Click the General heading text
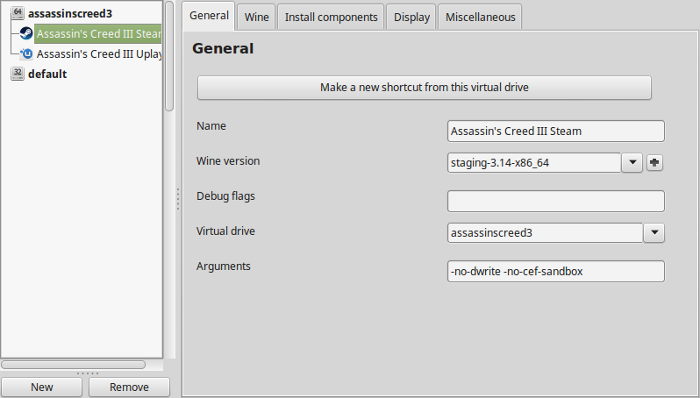The height and width of the screenshot is (398, 700). pos(223,48)
